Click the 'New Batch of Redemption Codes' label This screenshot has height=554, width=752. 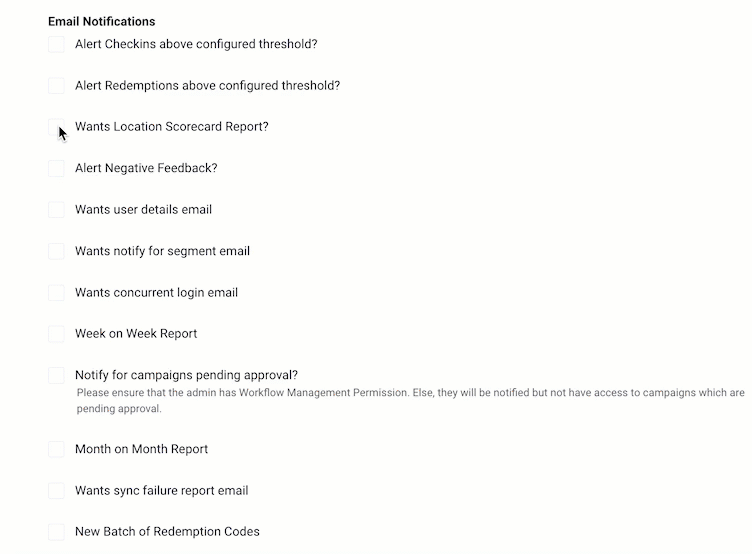(x=167, y=532)
